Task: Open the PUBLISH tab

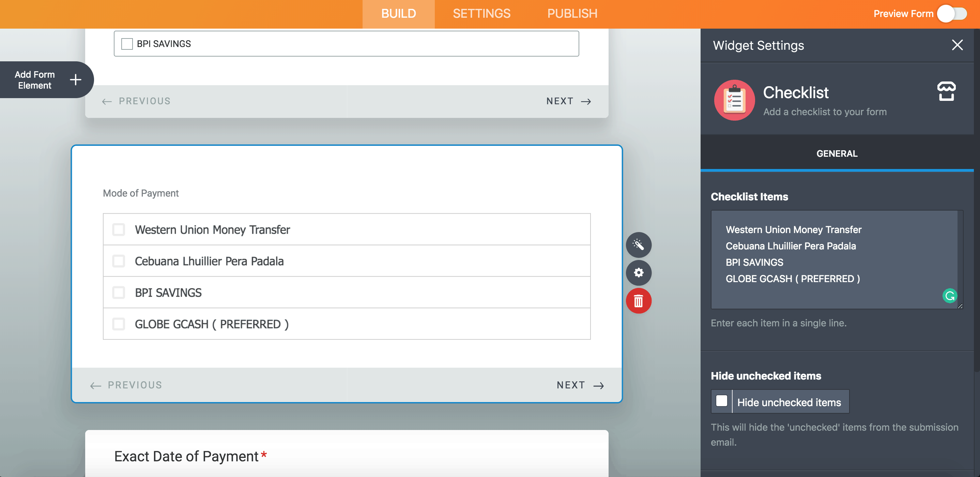Action: (572, 14)
